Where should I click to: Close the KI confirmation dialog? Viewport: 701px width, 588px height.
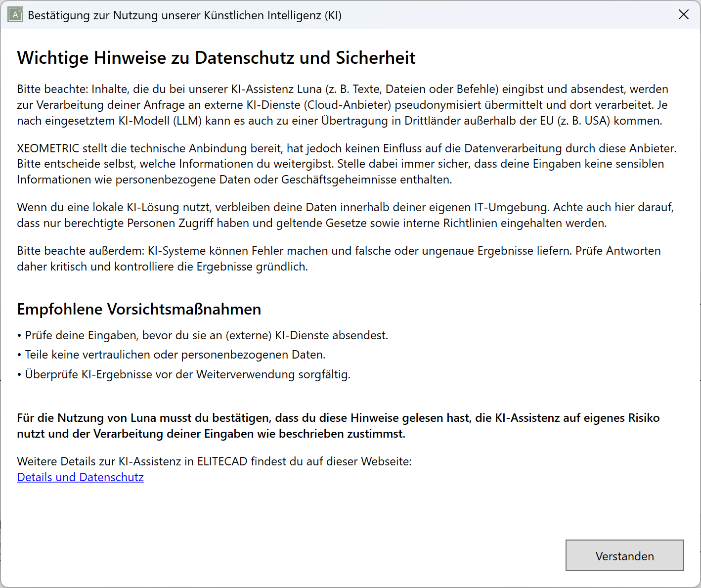683,15
